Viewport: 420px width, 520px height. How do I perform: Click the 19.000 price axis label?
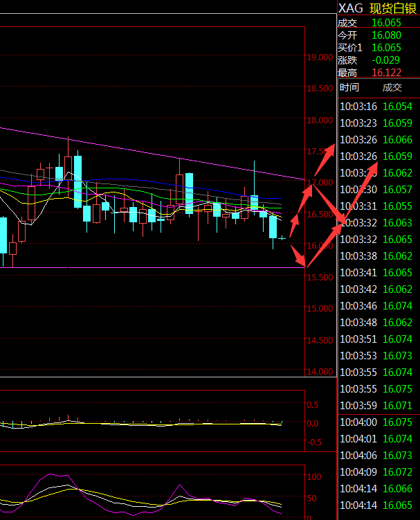(x=320, y=57)
